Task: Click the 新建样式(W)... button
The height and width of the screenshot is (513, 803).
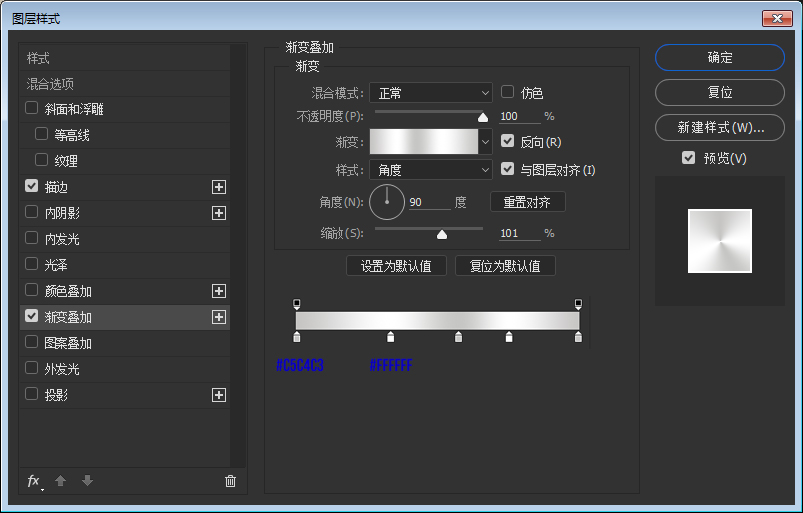Action: click(x=720, y=127)
